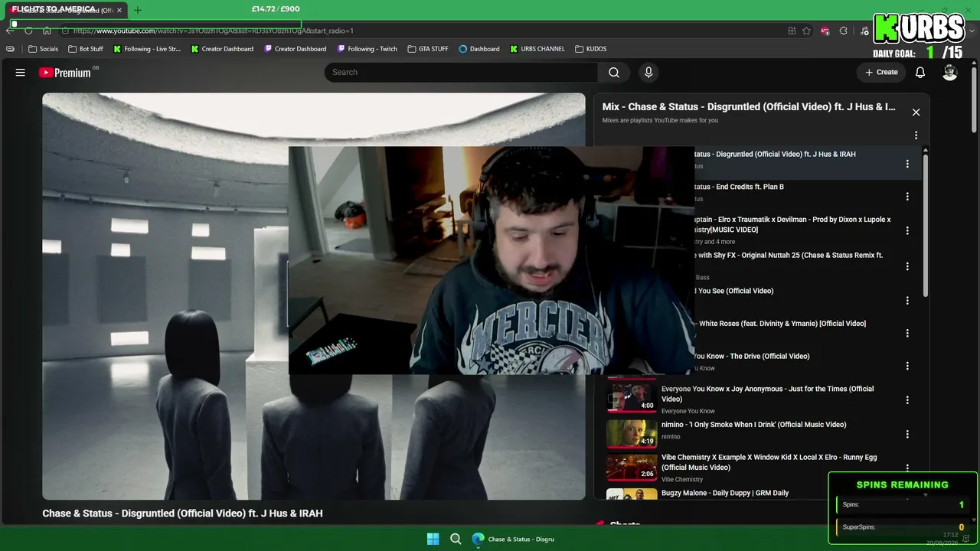Click the Disgruntled music video player

pos(314,296)
